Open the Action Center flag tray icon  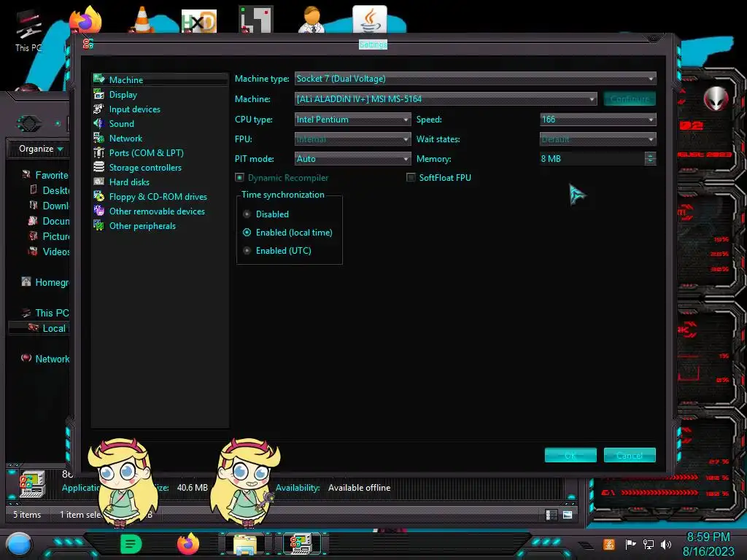[630, 544]
